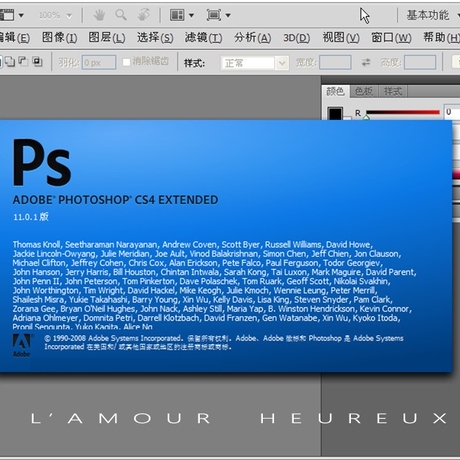Switch to the 色板 swatches tab
The height and width of the screenshot is (460, 460).
coord(364,91)
